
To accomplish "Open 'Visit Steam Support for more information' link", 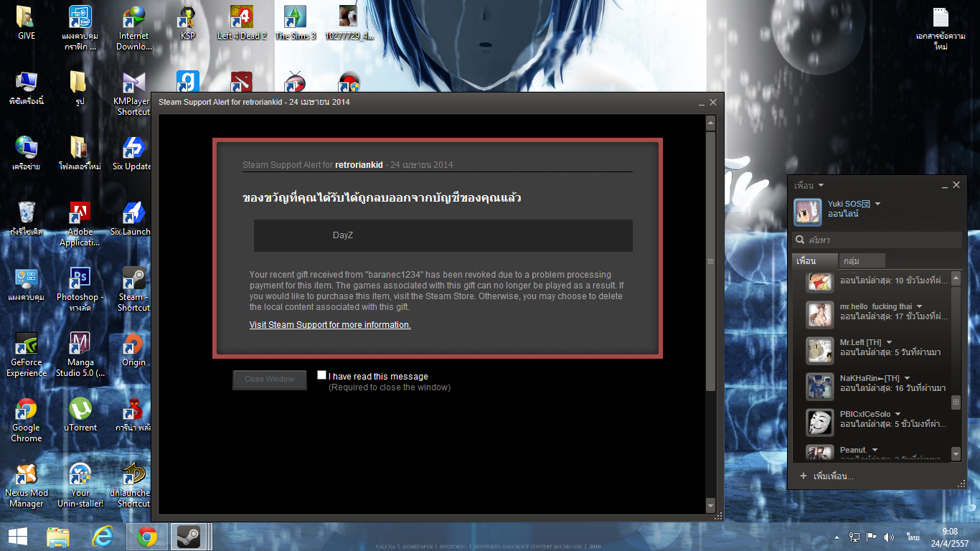I will 330,325.
